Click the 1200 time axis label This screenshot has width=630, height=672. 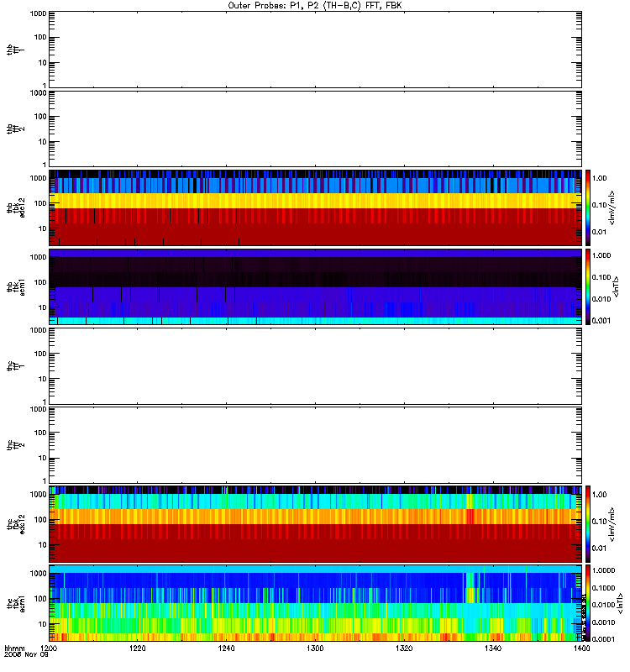click(49, 648)
